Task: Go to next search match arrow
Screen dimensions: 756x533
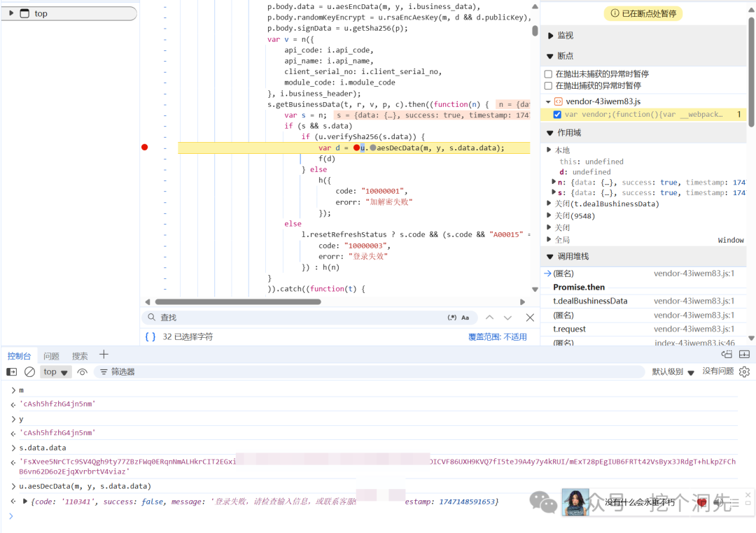Action: coord(507,318)
